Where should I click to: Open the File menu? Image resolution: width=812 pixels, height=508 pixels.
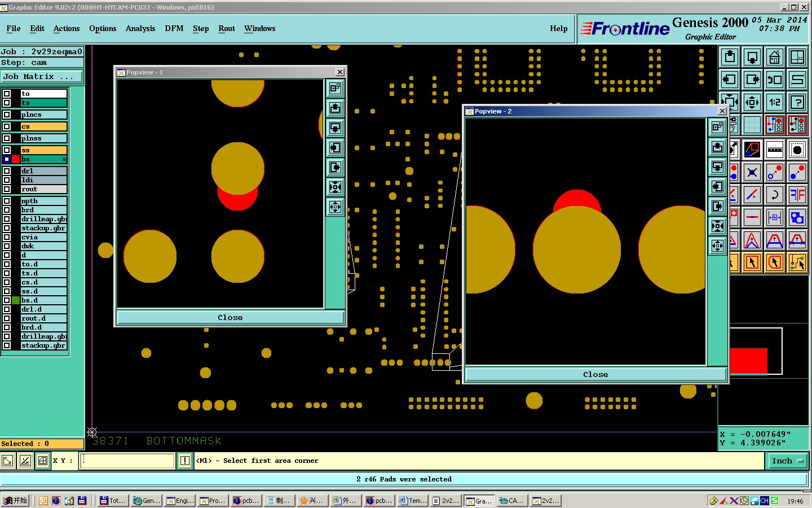(x=14, y=28)
